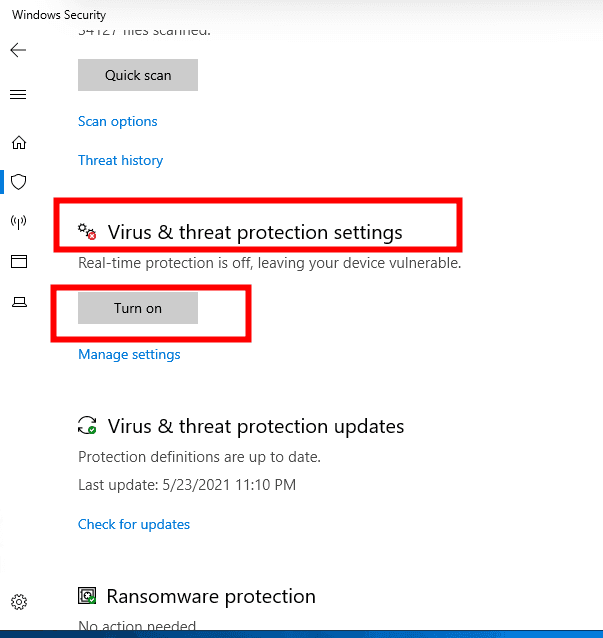This screenshot has height=638, width=603.
Task: Open App & browser control icon
Action: (18, 262)
